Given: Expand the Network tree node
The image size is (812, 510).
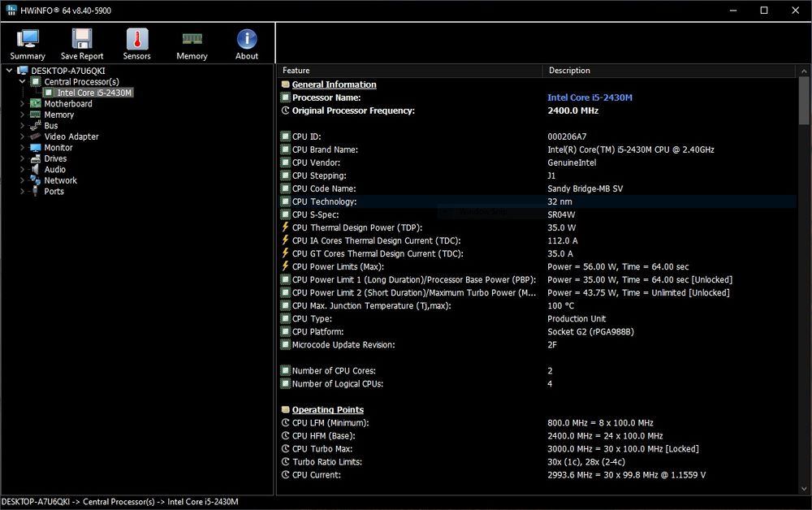Looking at the screenshot, I should click(x=22, y=180).
